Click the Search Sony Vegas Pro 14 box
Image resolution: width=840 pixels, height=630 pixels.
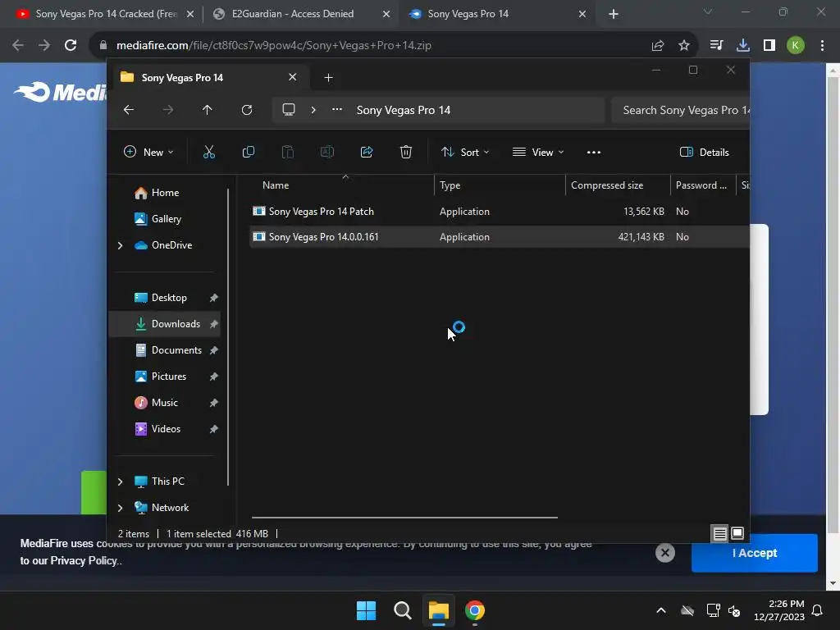(x=680, y=111)
